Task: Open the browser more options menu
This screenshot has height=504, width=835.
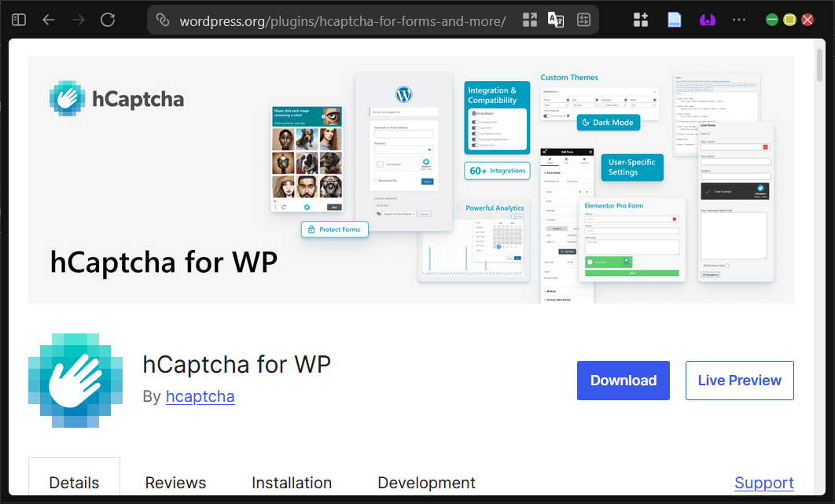Action: [739, 20]
